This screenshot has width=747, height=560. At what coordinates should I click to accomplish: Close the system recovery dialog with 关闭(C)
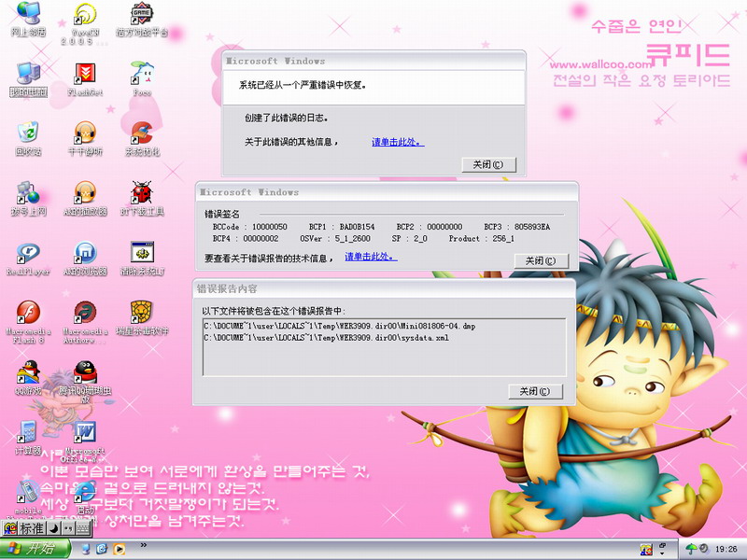[488, 165]
